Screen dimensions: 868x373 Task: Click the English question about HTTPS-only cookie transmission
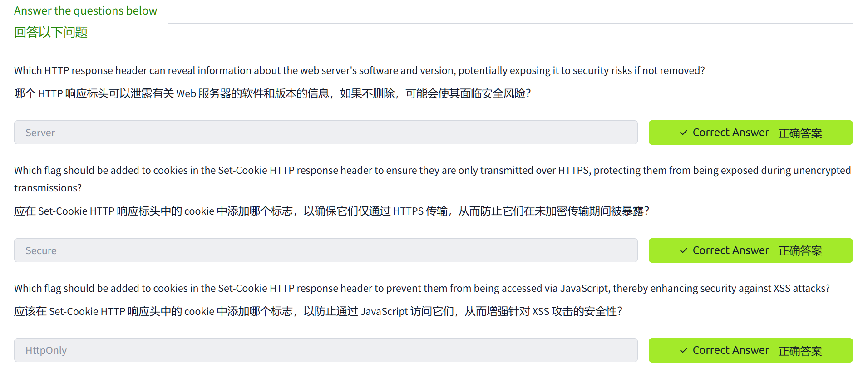pyautogui.click(x=432, y=170)
